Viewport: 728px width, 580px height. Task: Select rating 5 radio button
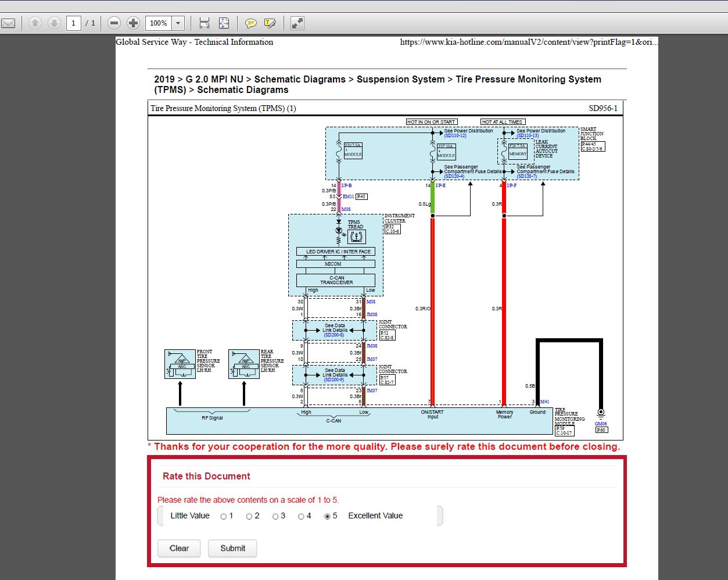click(x=327, y=517)
